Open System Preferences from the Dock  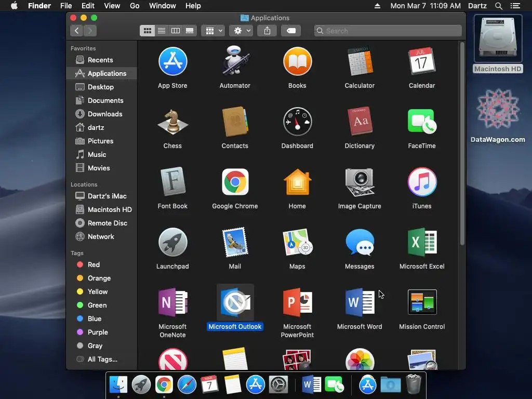coord(278,385)
